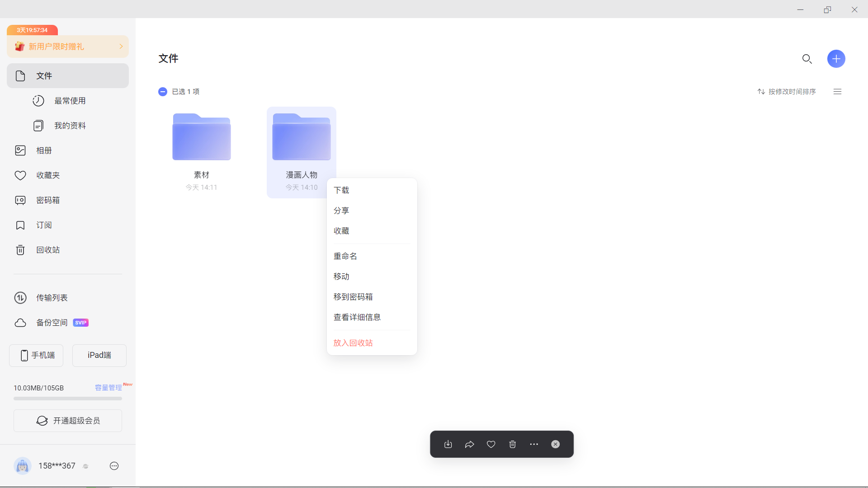
Task: Select the 素材 folder thumbnail
Action: (202, 137)
